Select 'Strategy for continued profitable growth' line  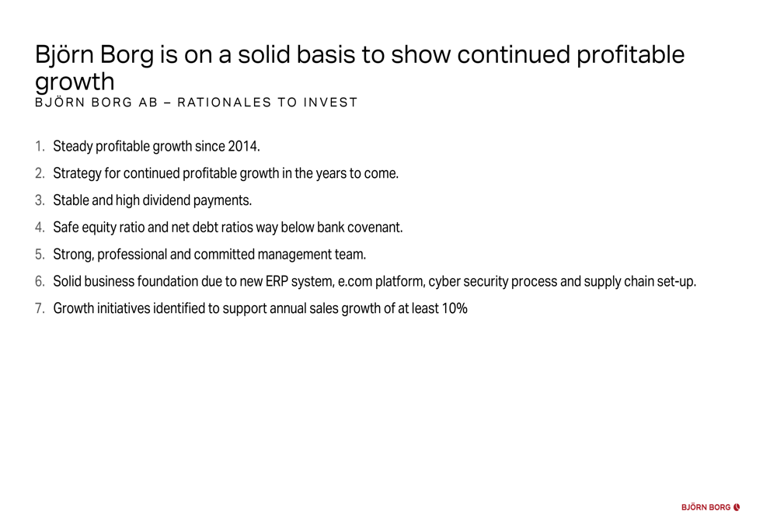(x=226, y=173)
